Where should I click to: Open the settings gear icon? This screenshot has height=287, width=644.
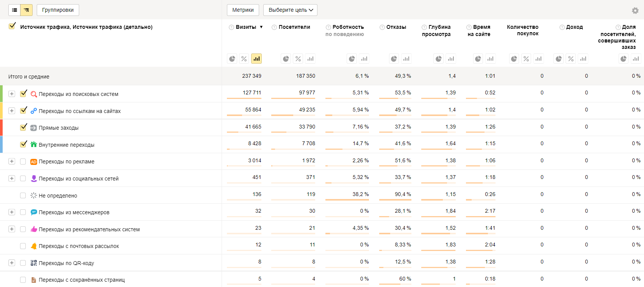click(x=635, y=11)
